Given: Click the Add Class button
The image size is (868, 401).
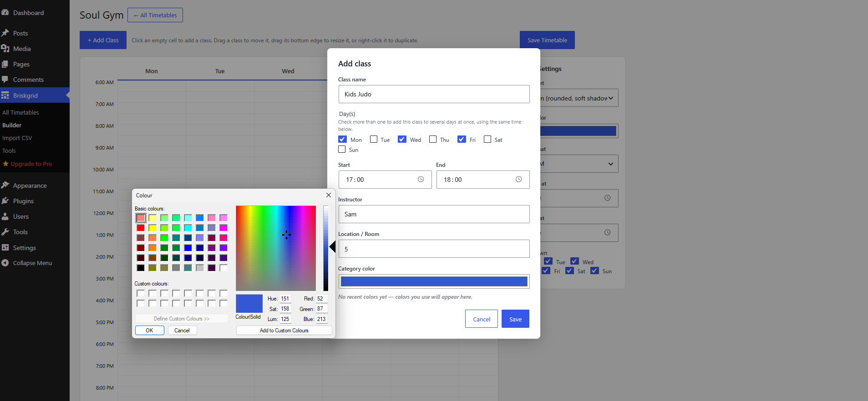Looking at the screenshot, I should tap(103, 40).
